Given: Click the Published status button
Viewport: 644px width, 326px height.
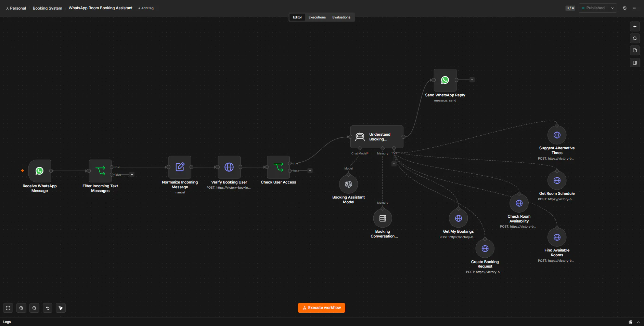Looking at the screenshot, I should (593, 8).
